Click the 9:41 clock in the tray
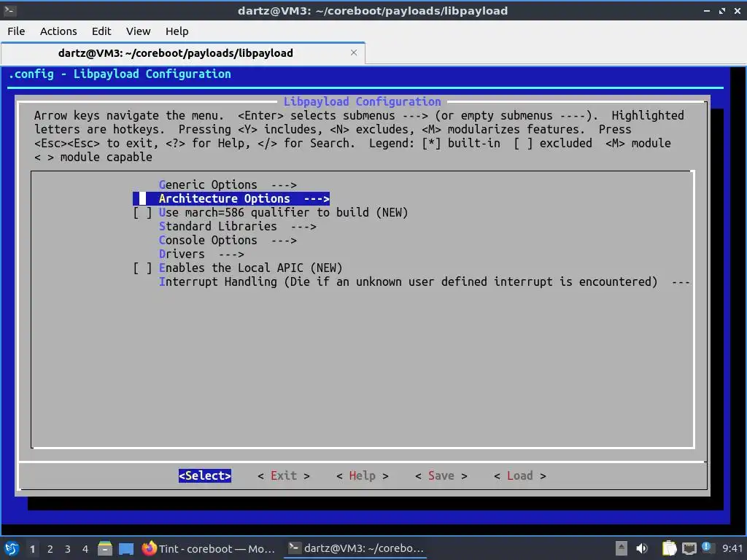The image size is (747, 560). [732, 548]
